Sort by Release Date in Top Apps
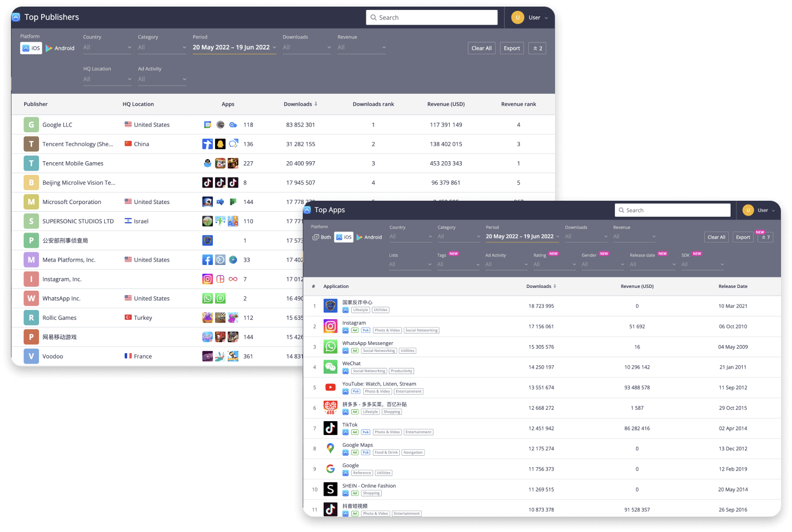 point(733,286)
